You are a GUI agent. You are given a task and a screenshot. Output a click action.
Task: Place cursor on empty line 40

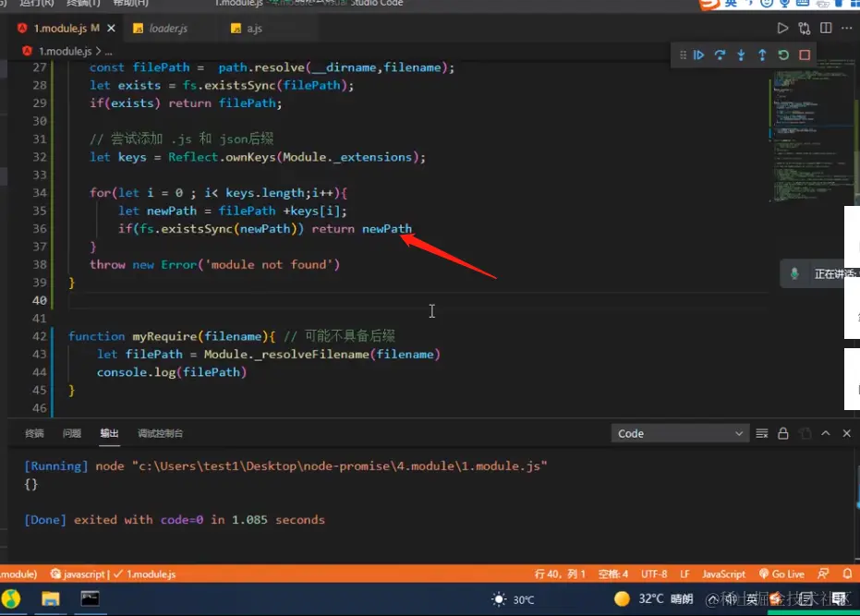tap(417, 300)
